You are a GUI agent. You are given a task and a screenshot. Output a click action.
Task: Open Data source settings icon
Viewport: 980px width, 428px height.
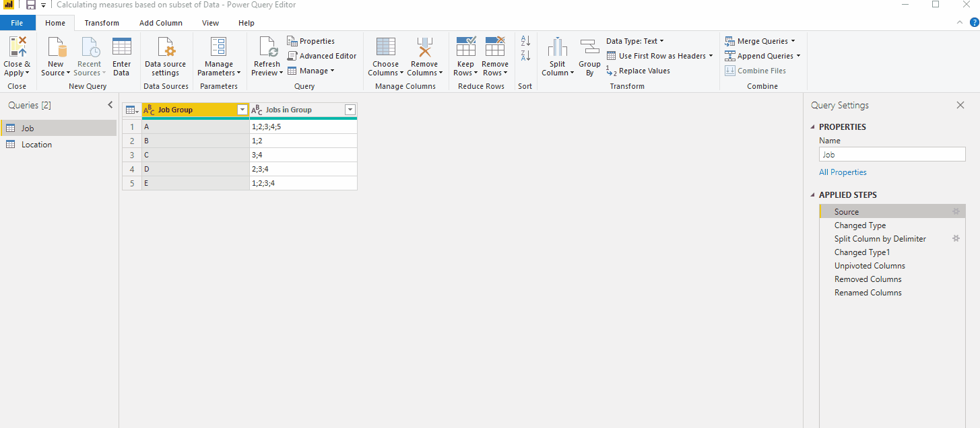click(166, 47)
